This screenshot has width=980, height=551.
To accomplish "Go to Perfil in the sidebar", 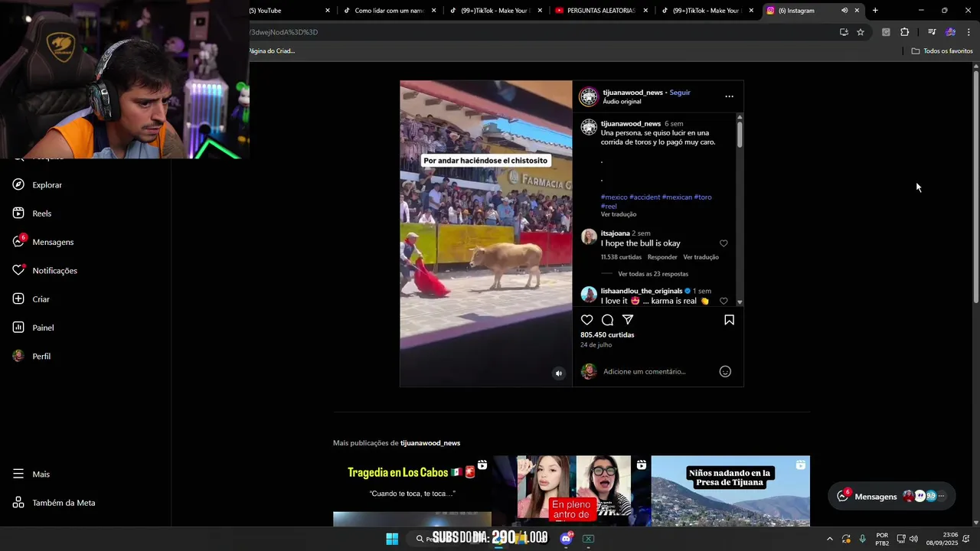I will pyautogui.click(x=31, y=356).
